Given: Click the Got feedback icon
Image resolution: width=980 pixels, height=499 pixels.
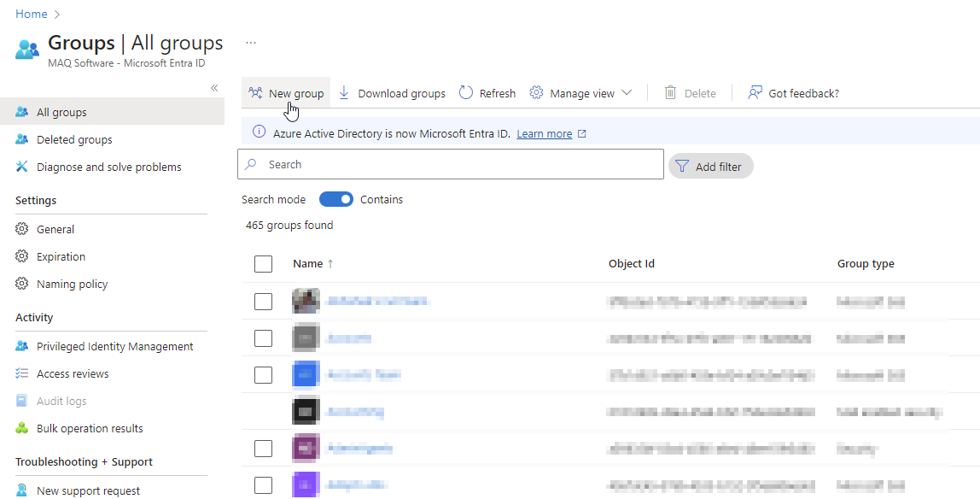Looking at the screenshot, I should pyautogui.click(x=755, y=93).
